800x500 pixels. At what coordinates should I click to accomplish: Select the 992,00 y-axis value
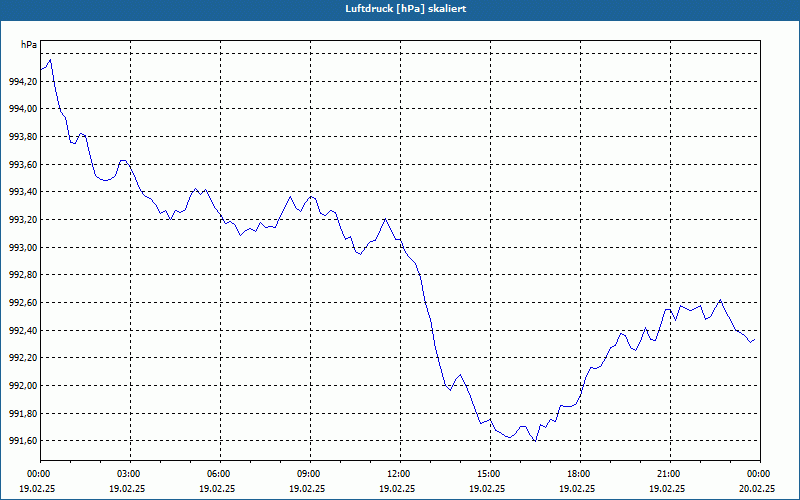[x=23, y=385]
